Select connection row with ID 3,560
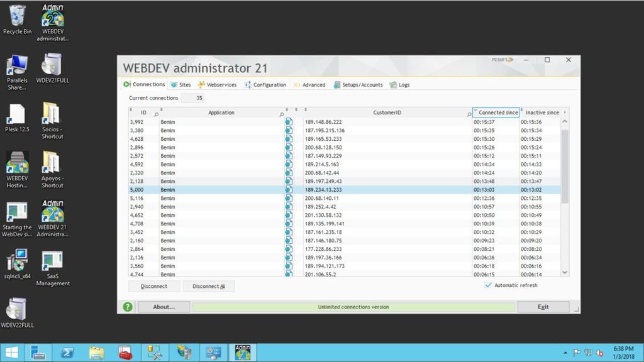Viewport: 644px width, 362px height. click(x=345, y=266)
